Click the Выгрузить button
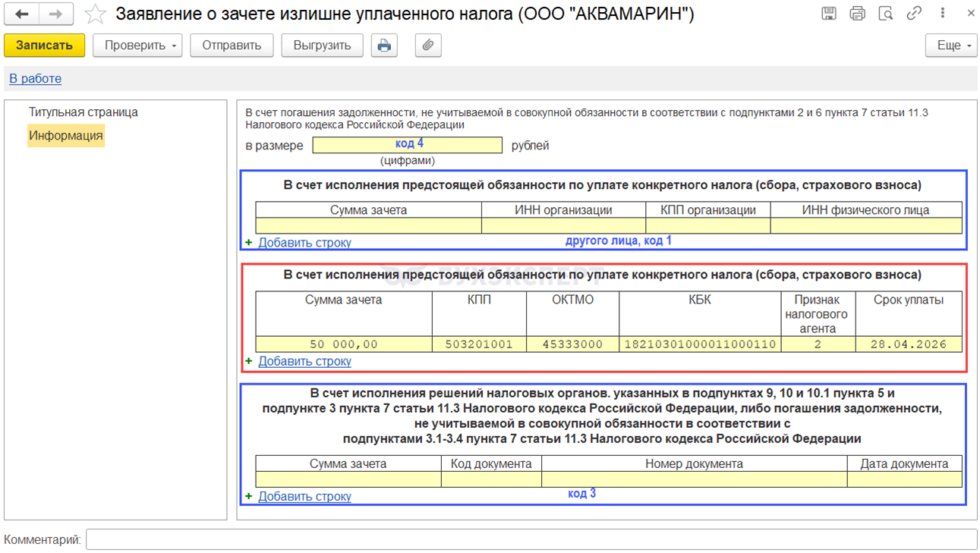Image resolution: width=980 pixels, height=553 pixels. point(322,46)
